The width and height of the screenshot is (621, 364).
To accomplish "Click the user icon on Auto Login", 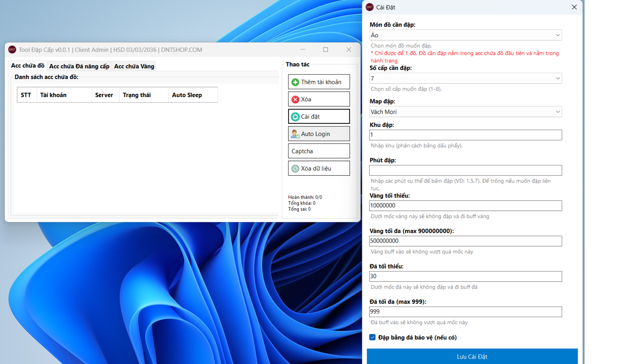I will (295, 134).
